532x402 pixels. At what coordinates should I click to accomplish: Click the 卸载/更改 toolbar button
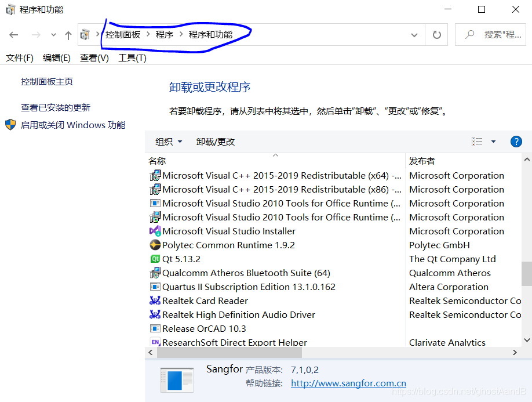[216, 142]
